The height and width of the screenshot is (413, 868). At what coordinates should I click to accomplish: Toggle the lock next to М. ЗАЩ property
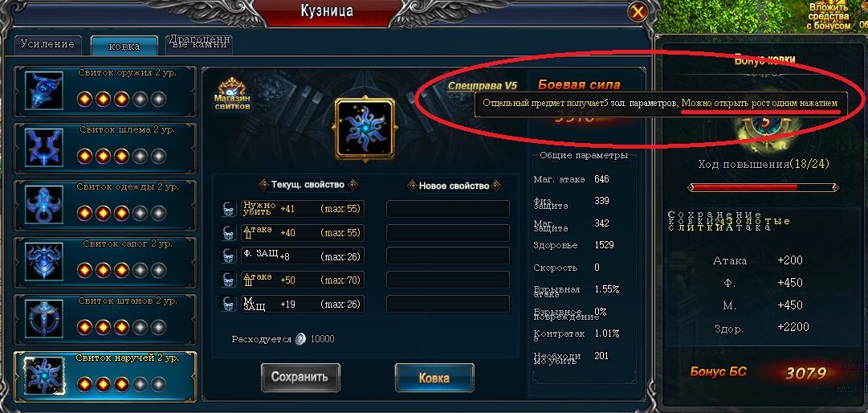pos(228,304)
